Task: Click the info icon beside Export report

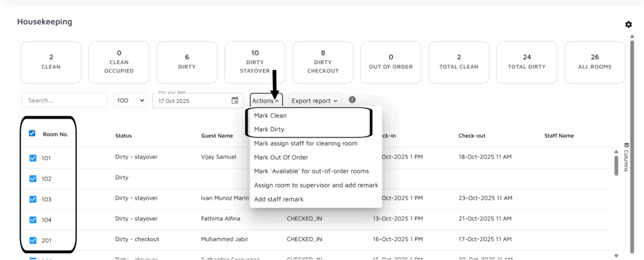Action: 352,100
